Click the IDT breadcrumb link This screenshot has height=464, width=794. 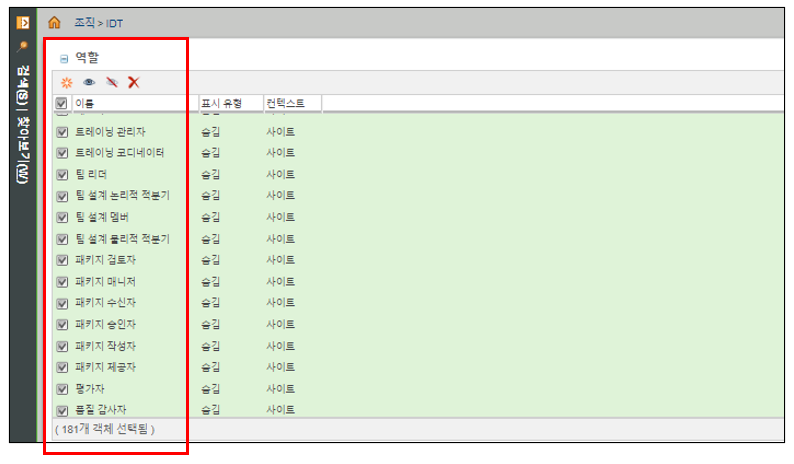(114, 23)
